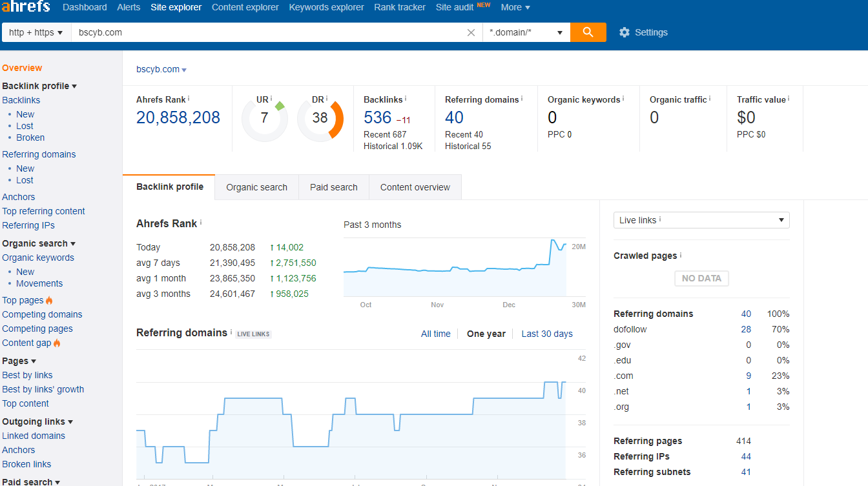Click the fire icon next to Top pages
The image size is (868, 486).
(x=50, y=300)
